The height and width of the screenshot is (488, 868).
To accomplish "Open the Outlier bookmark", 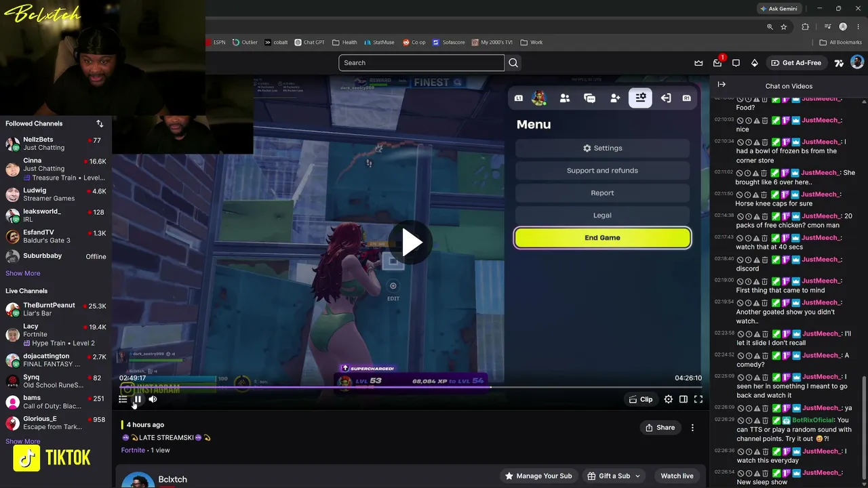I will 245,42.
